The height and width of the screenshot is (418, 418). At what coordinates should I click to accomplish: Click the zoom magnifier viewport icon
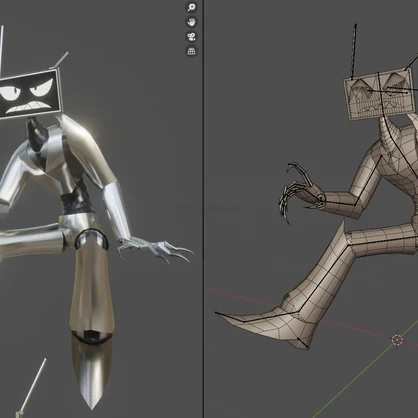191,7
